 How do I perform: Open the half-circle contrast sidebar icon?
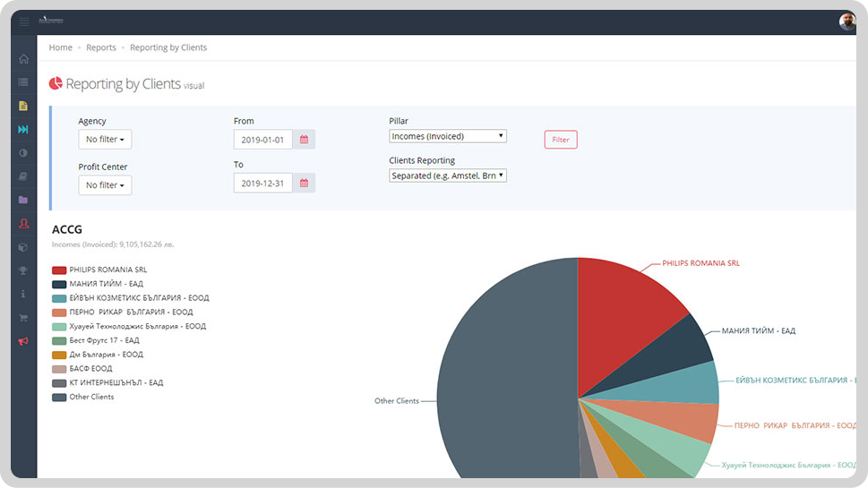click(23, 153)
